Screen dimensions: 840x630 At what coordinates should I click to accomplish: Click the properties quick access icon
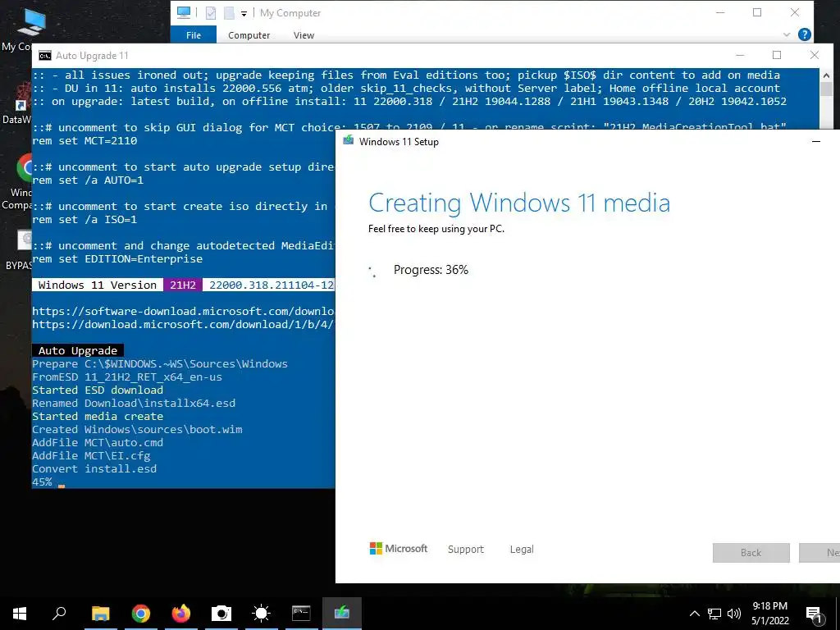tap(211, 13)
